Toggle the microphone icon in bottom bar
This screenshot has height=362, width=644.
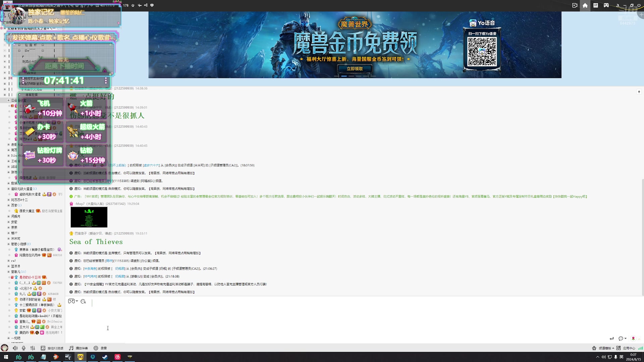(x=23, y=348)
